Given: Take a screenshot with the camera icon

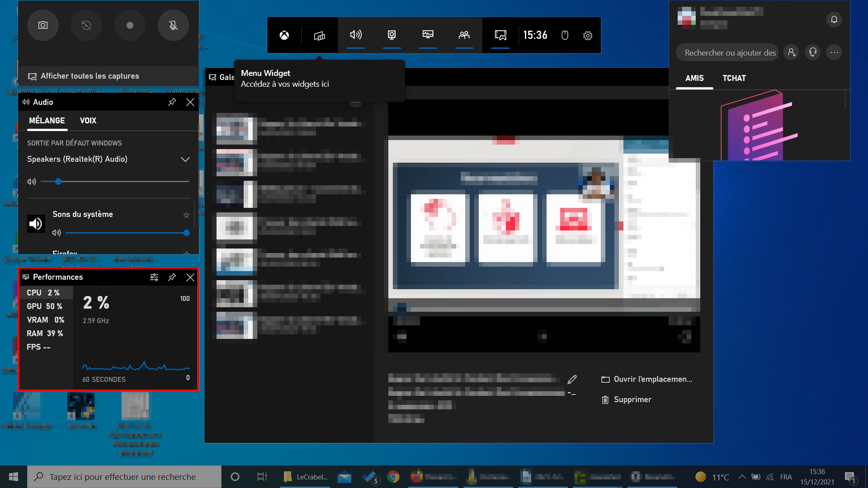Looking at the screenshot, I should click(43, 25).
